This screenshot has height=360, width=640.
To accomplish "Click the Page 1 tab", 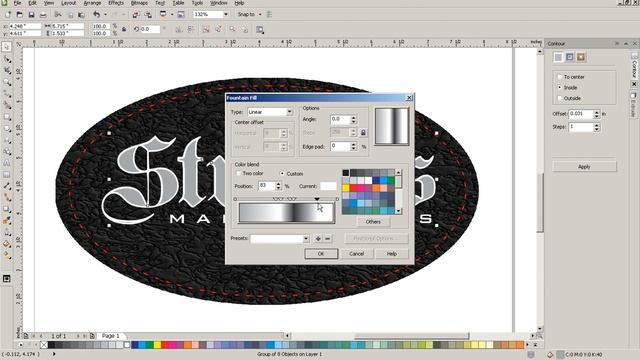I will [x=111, y=336].
